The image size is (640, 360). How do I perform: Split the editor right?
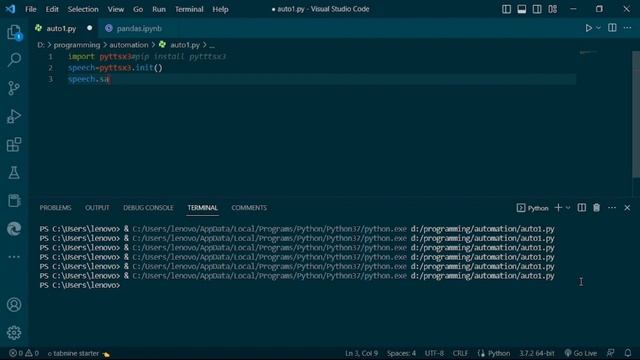coord(612,28)
